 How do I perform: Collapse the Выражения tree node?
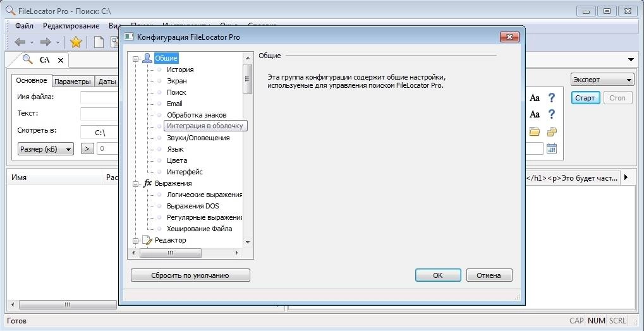click(135, 184)
